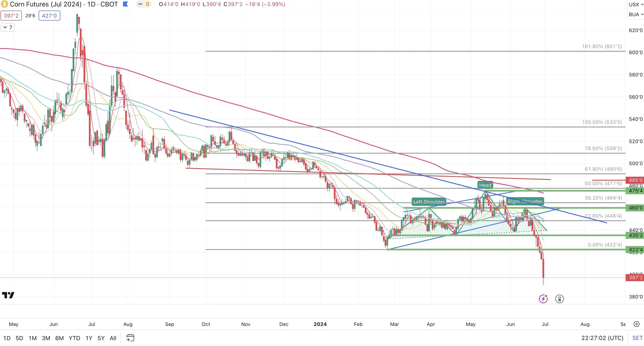Select the 5Y range tab
This screenshot has height=346, width=644.
[101, 338]
